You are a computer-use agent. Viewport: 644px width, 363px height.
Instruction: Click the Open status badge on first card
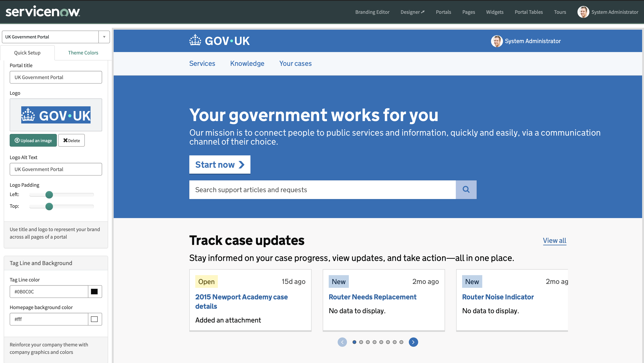(206, 282)
